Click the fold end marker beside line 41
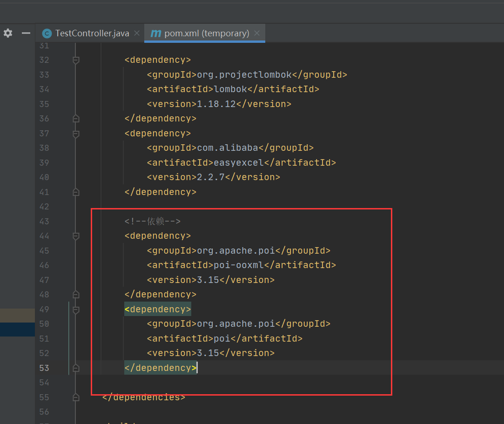 76,192
